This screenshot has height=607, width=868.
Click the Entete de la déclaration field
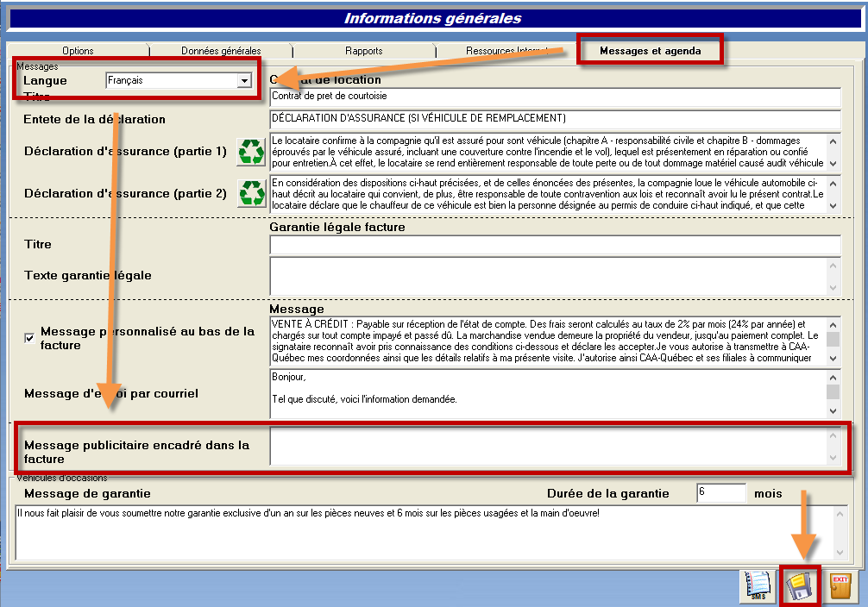[x=556, y=118]
